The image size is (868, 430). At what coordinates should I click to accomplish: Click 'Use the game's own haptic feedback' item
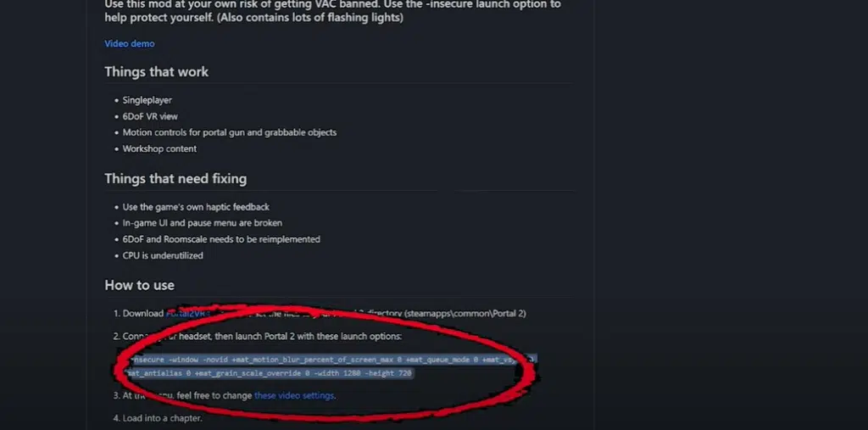196,207
